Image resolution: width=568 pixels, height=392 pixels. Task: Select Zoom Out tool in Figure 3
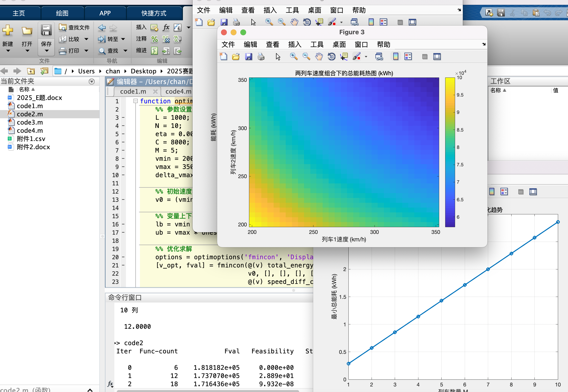click(306, 56)
